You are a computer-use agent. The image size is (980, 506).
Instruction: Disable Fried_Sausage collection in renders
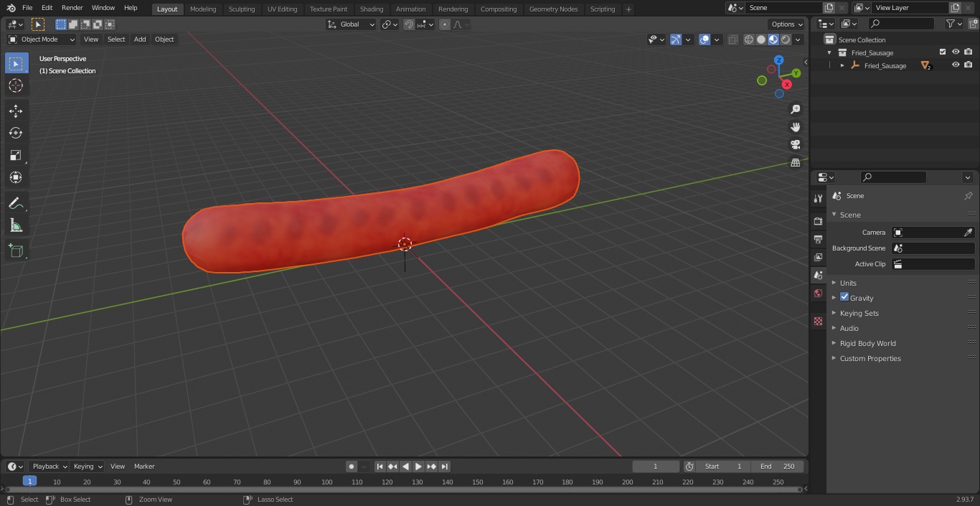(969, 52)
